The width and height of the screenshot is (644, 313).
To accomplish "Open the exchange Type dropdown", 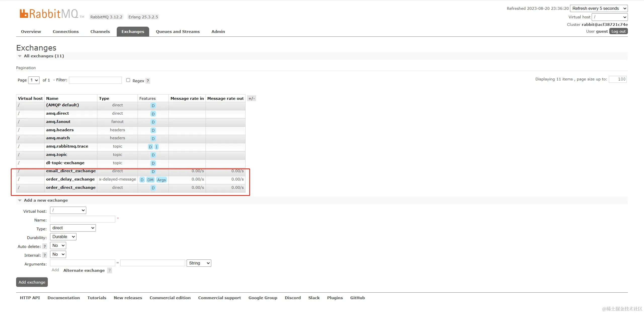I will (x=73, y=228).
